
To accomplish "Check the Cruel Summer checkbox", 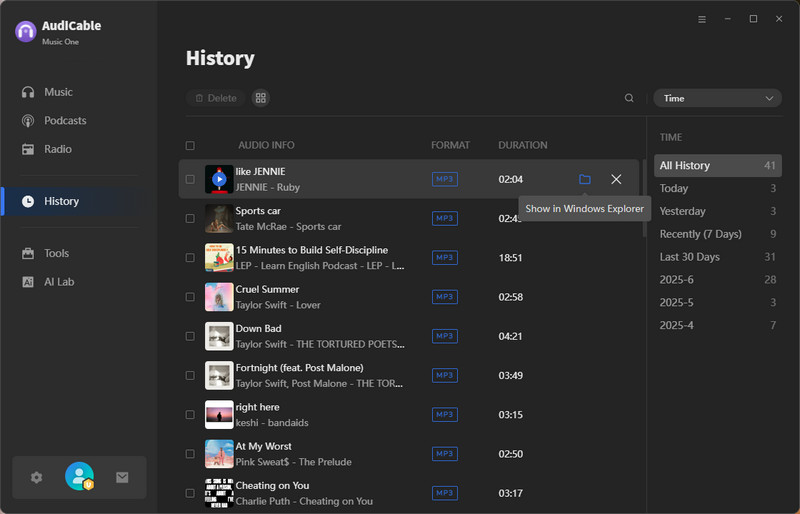I will pyautogui.click(x=190, y=297).
